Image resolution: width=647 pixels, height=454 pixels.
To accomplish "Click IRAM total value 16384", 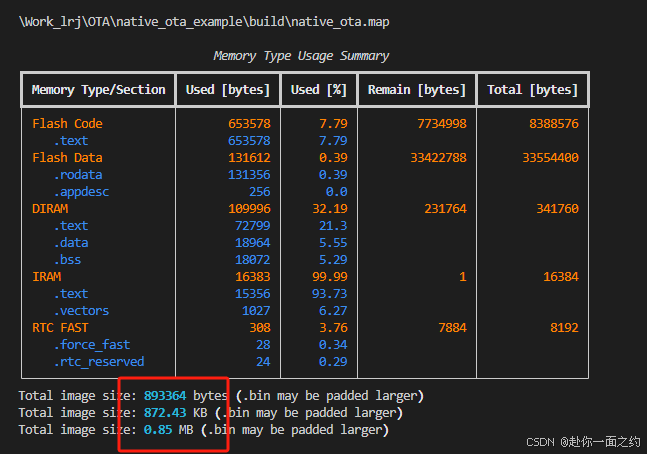I will [561, 277].
